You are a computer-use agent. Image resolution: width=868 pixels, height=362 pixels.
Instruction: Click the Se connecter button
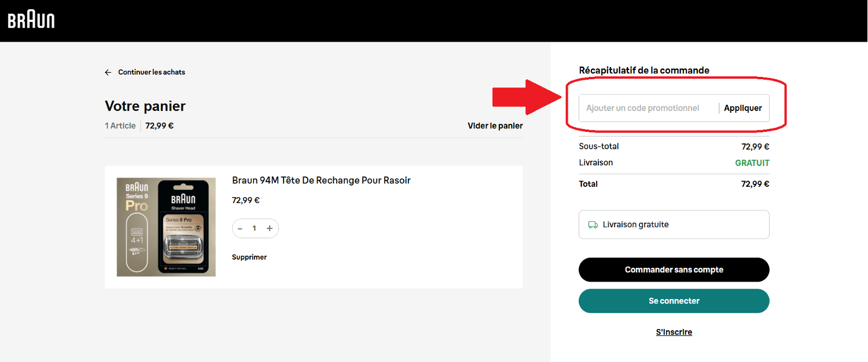pos(674,301)
